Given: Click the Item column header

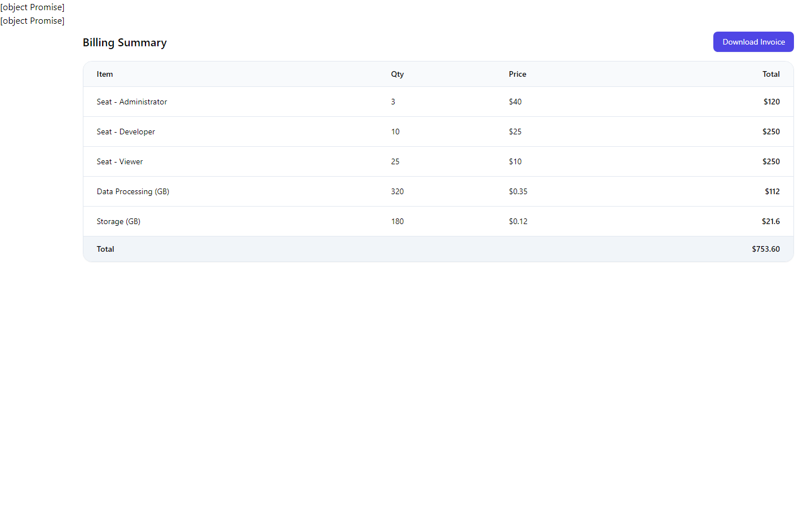Looking at the screenshot, I should click(x=105, y=74).
